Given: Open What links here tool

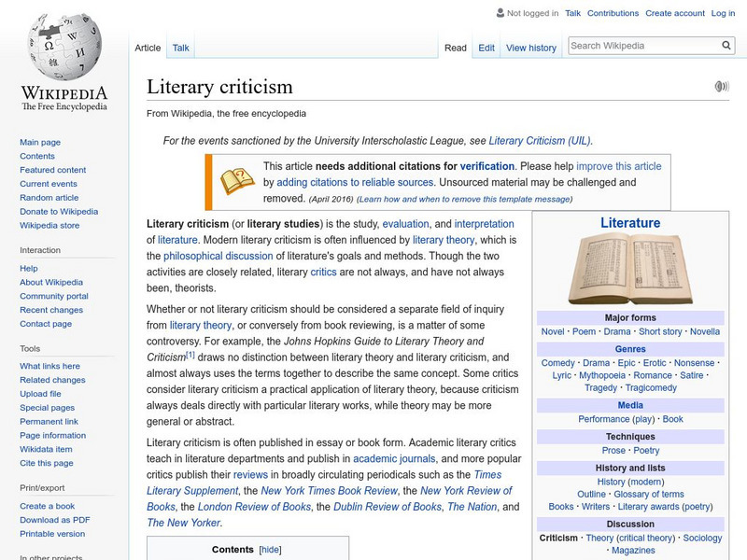Looking at the screenshot, I should tap(49, 366).
